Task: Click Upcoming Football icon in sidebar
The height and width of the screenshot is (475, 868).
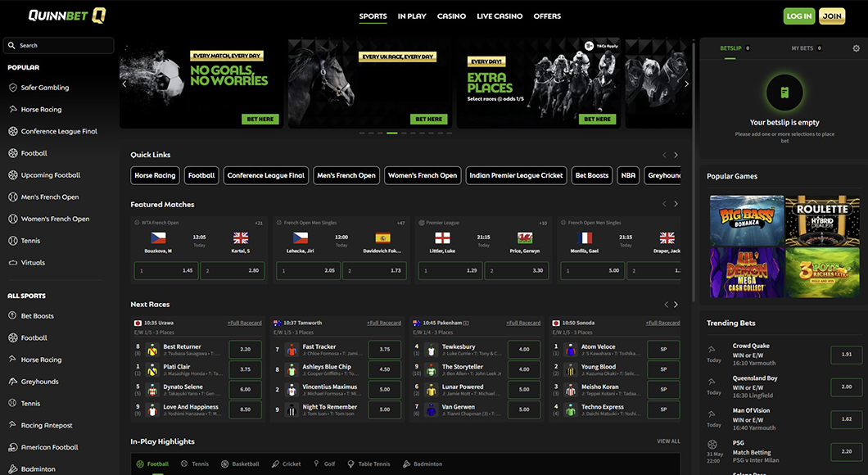Action: pos(13,175)
